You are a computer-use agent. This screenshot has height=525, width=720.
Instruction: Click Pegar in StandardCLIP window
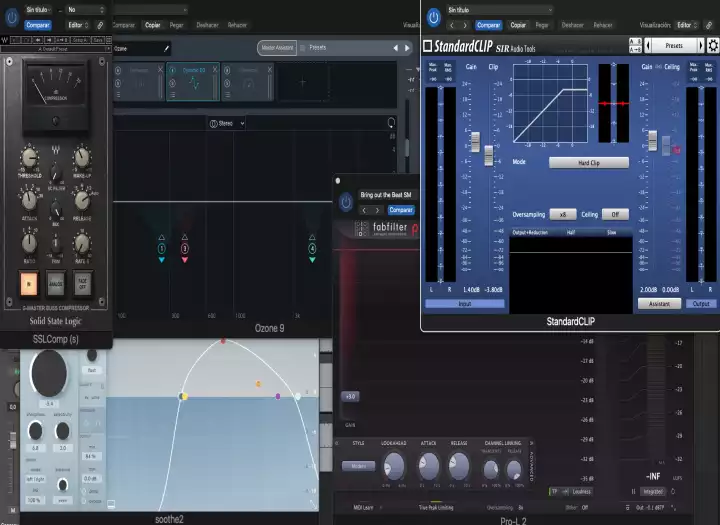point(542,25)
